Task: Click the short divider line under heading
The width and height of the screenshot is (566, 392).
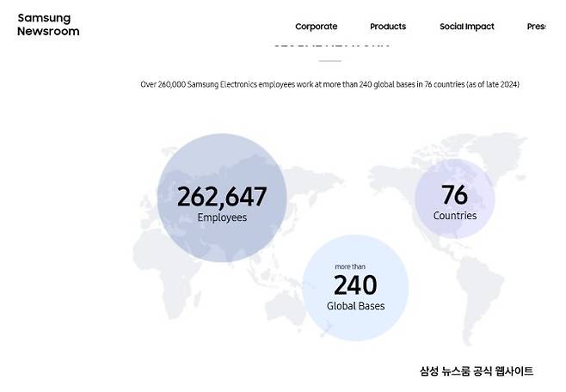Action: coord(330,61)
